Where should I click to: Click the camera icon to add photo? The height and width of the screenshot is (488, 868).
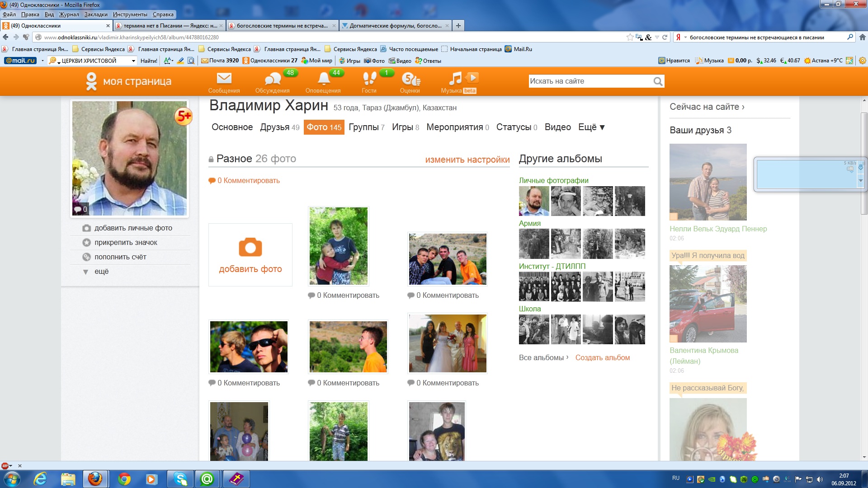pyautogui.click(x=250, y=247)
